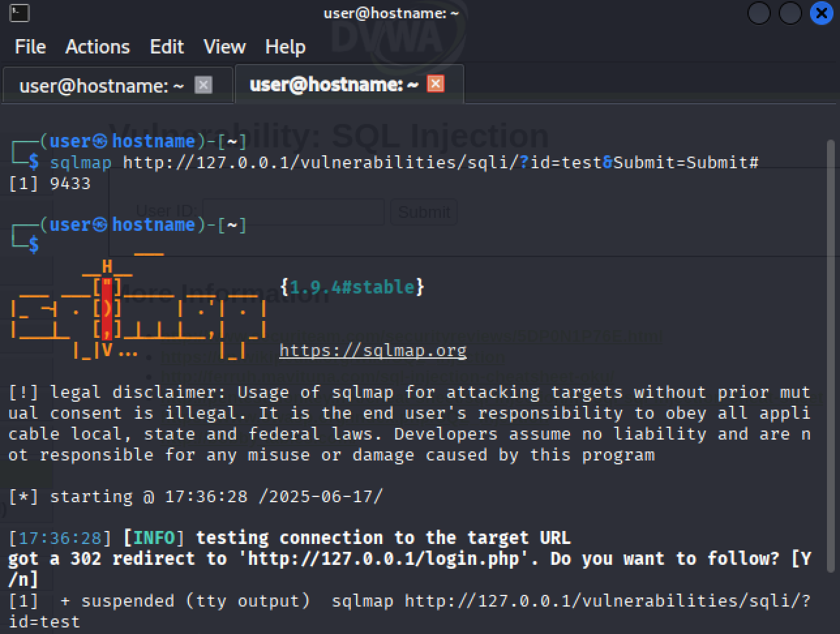The height and width of the screenshot is (634, 840).
Task: Minimize the terminal window
Action: click(x=759, y=13)
